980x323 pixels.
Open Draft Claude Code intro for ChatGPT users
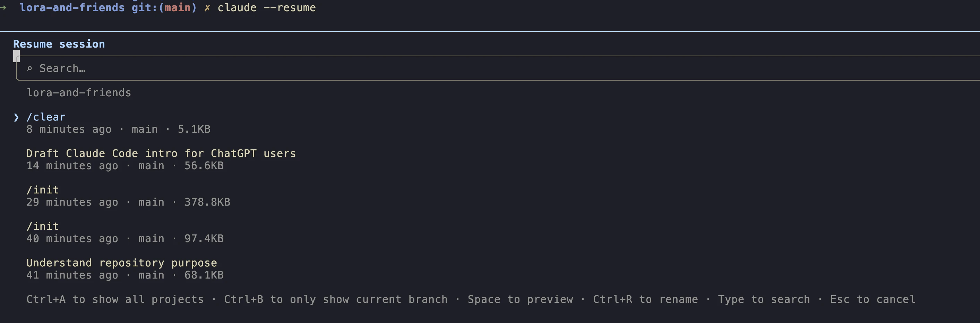pos(161,159)
